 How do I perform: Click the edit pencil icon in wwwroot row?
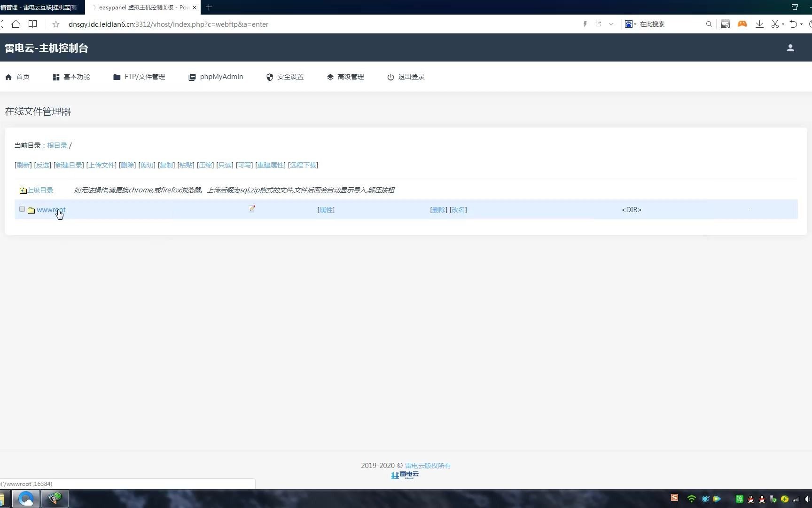[x=252, y=208]
